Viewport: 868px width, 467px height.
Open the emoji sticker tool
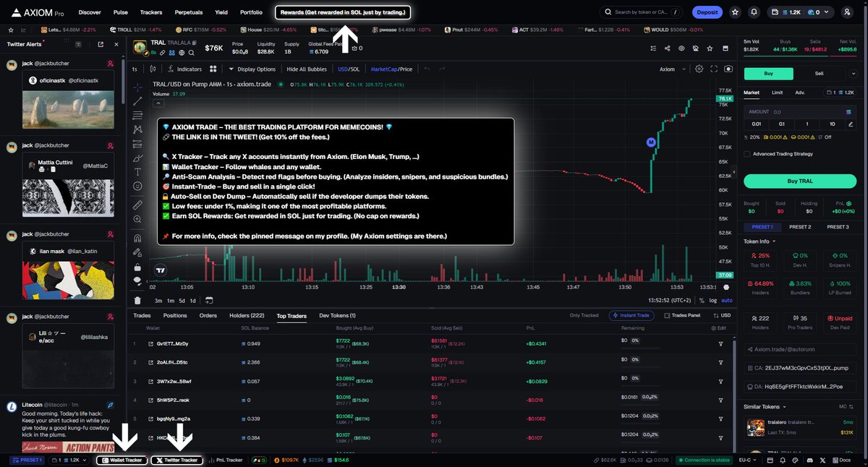tap(137, 186)
